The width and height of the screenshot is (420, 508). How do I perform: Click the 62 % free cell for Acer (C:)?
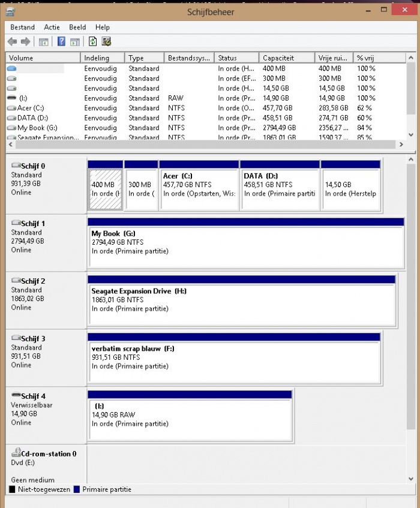coord(365,108)
